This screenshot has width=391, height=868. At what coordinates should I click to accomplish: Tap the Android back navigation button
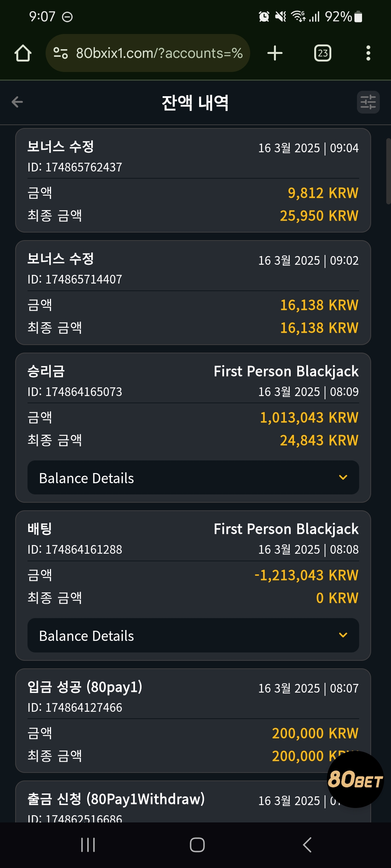(x=307, y=845)
